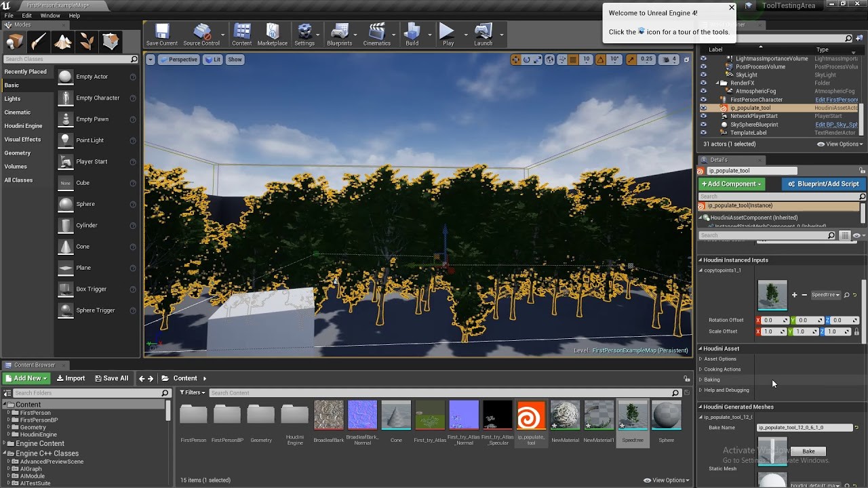
Task: Toggle visibility of PostProcessVolume actor
Action: click(x=703, y=67)
